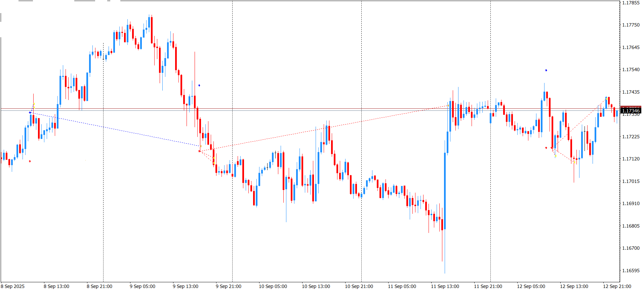Select the blue arrow marker above 12 Sep 05:00 candles
The width and height of the screenshot is (644, 291).
[x=546, y=70]
